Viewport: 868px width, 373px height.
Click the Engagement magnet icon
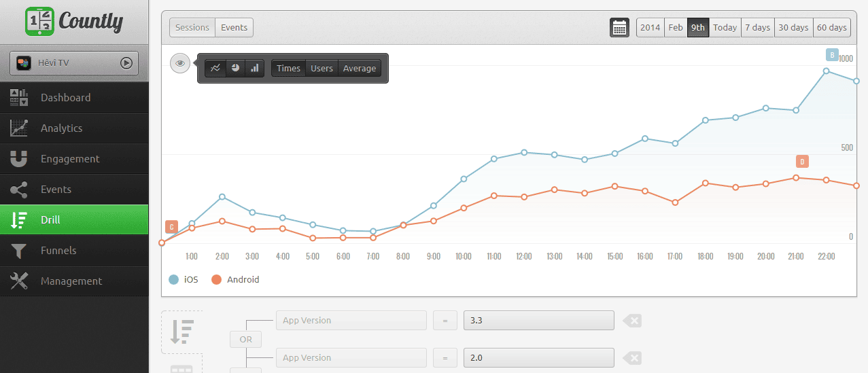point(19,159)
